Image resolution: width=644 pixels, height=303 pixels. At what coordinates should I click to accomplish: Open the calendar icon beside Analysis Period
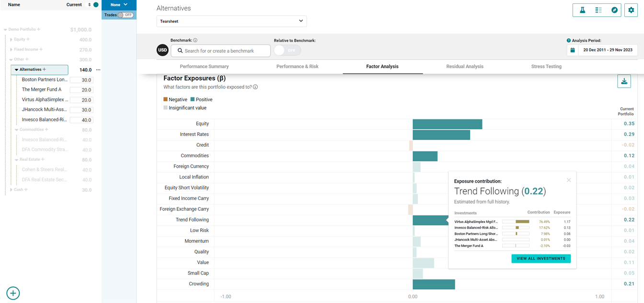pos(573,49)
